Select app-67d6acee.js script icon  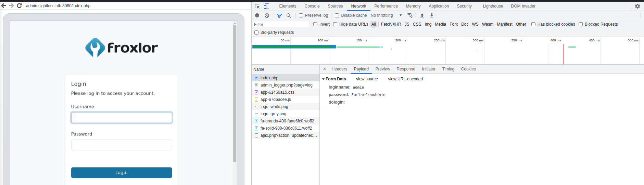(256, 100)
